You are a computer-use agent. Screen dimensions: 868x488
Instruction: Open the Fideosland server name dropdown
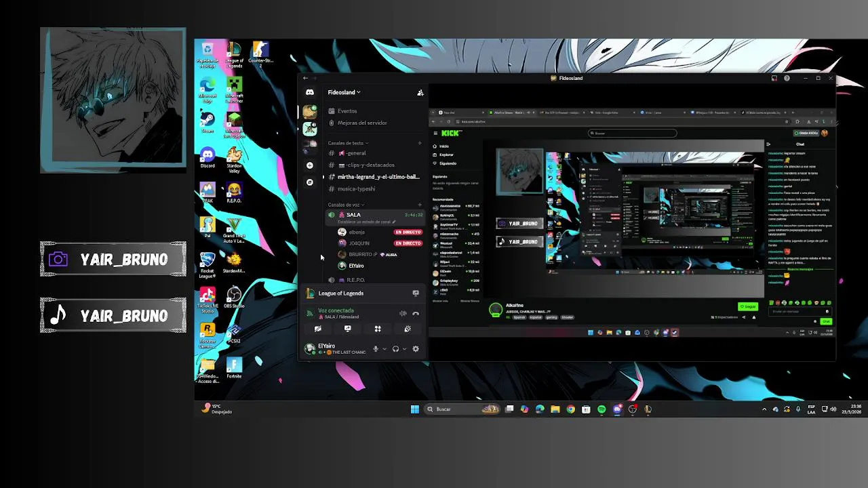344,92
